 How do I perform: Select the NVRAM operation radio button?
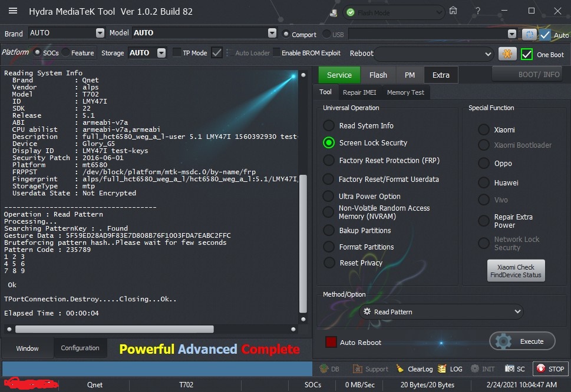[x=328, y=212]
